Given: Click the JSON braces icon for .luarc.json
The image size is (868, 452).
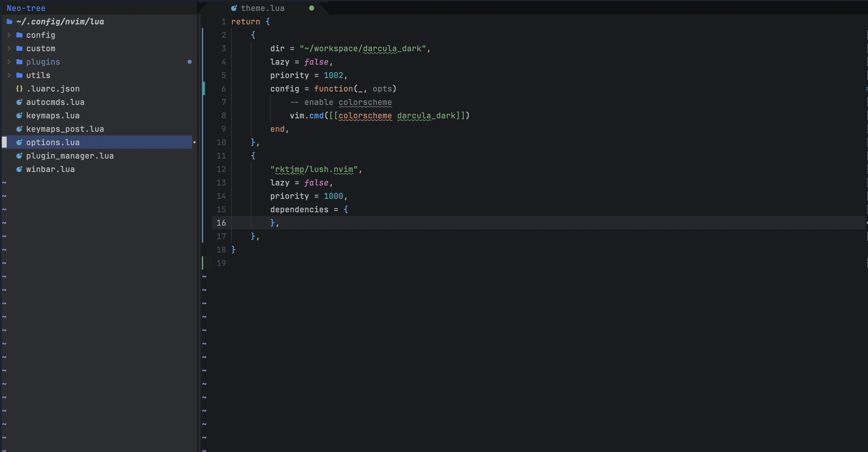Looking at the screenshot, I should (x=19, y=89).
